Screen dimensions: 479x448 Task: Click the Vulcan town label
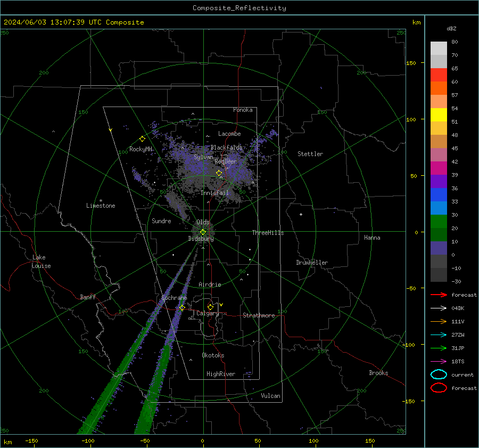click(x=271, y=396)
